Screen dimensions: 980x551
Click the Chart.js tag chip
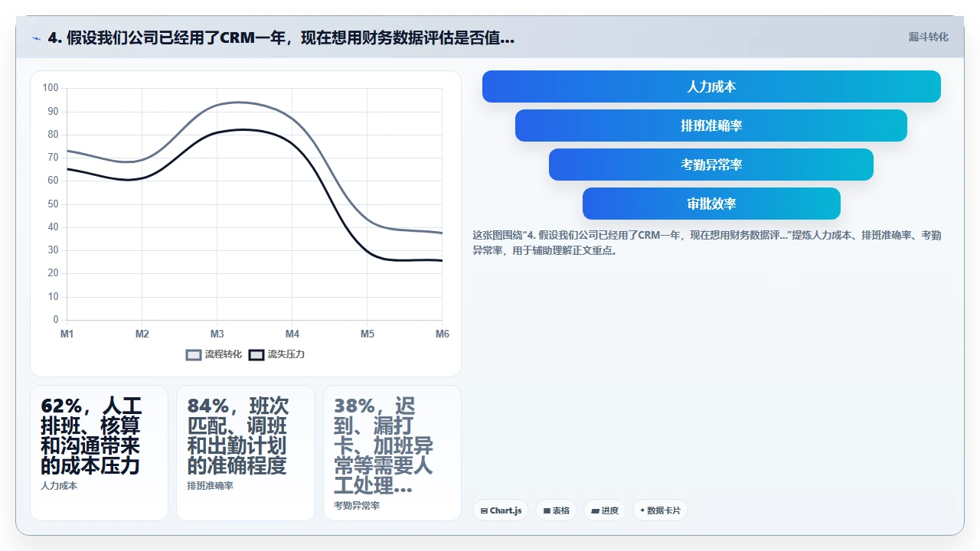(x=501, y=510)
